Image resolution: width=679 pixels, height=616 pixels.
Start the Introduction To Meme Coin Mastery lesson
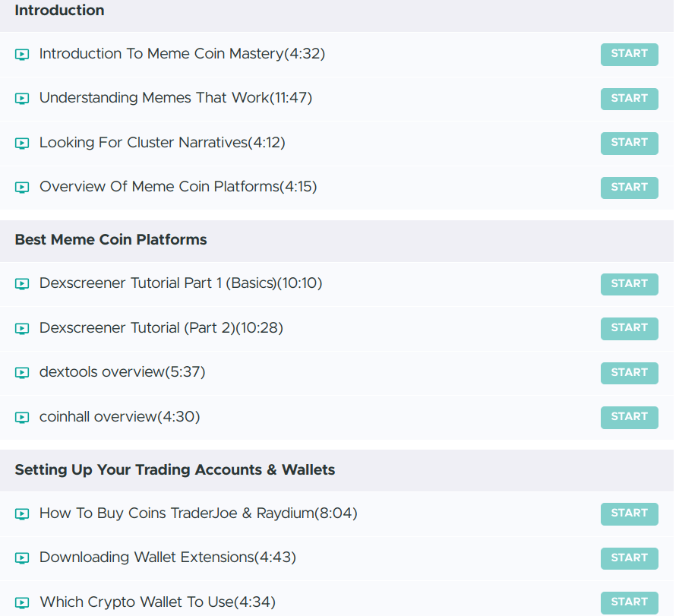click(x=629, y=55)
